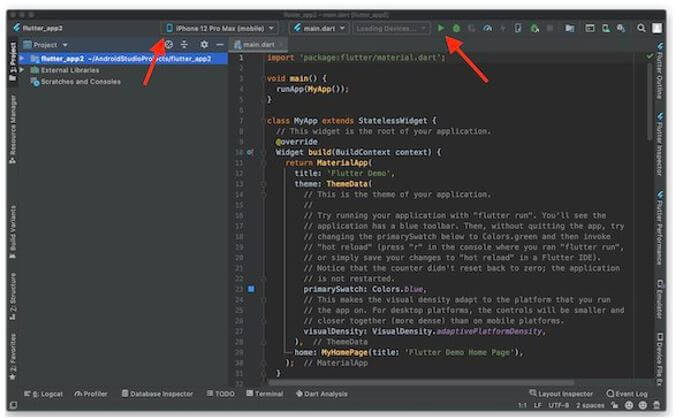Click the green Debug bug icon

(456, 29)
